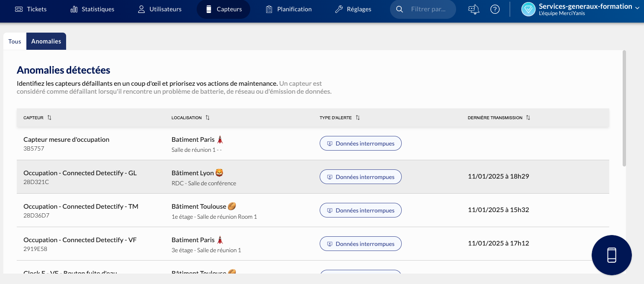Open the Planification menu item
The height and width of the screenshot is (284, 644).
(289, 9)
